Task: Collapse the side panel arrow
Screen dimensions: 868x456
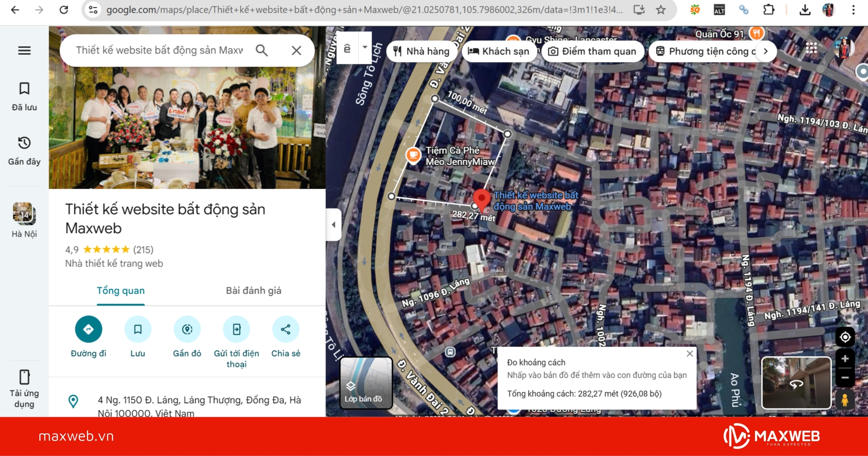Action: point(334,224)
